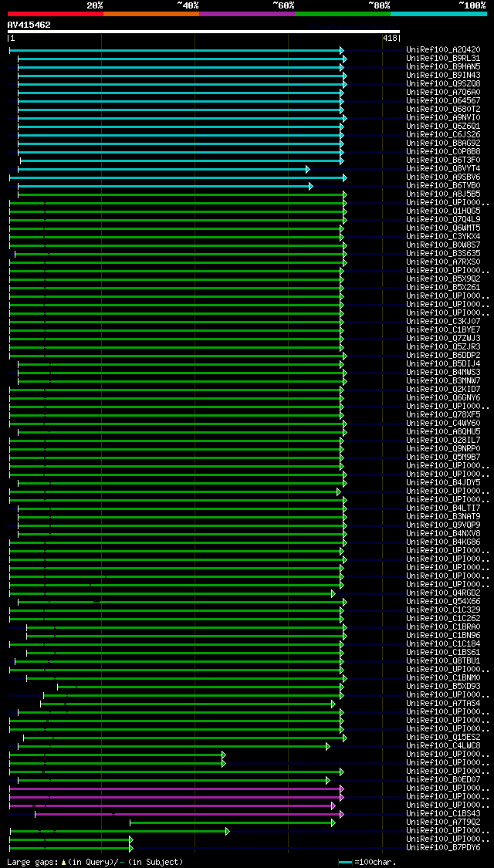Select the UniRef100_B4MWS3 label

443,372
